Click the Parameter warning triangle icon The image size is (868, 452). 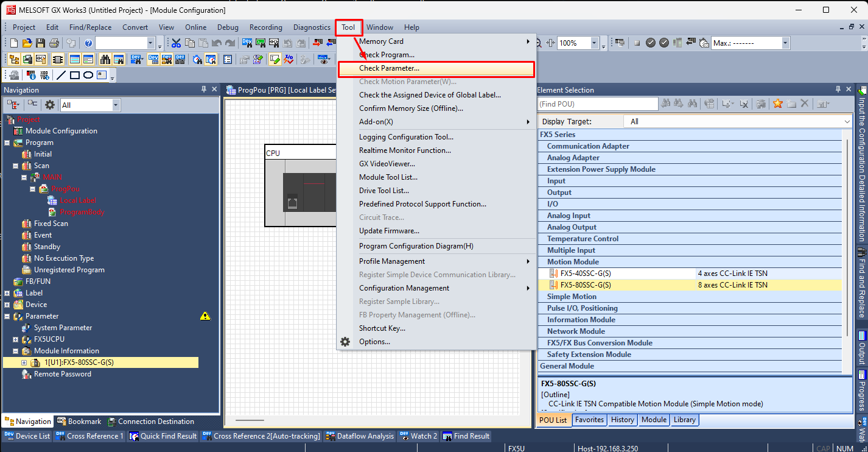coord(205,316)
